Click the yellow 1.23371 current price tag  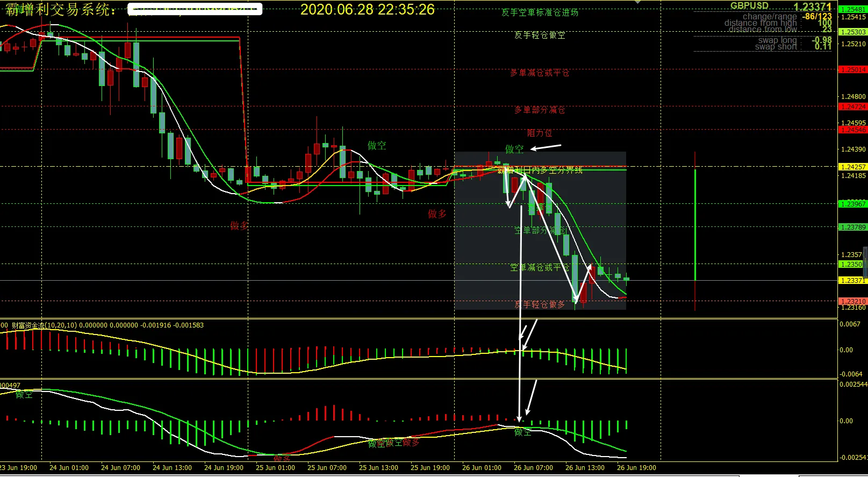click(853, 281)
